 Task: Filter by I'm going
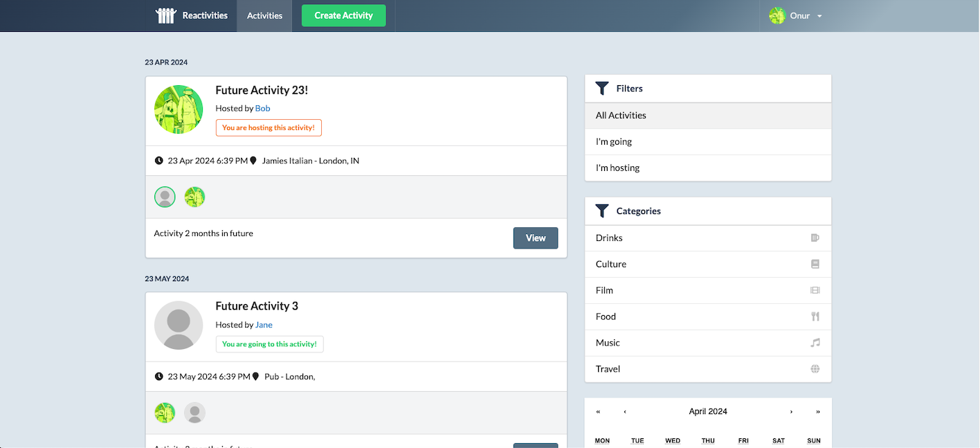click(707, 142)
